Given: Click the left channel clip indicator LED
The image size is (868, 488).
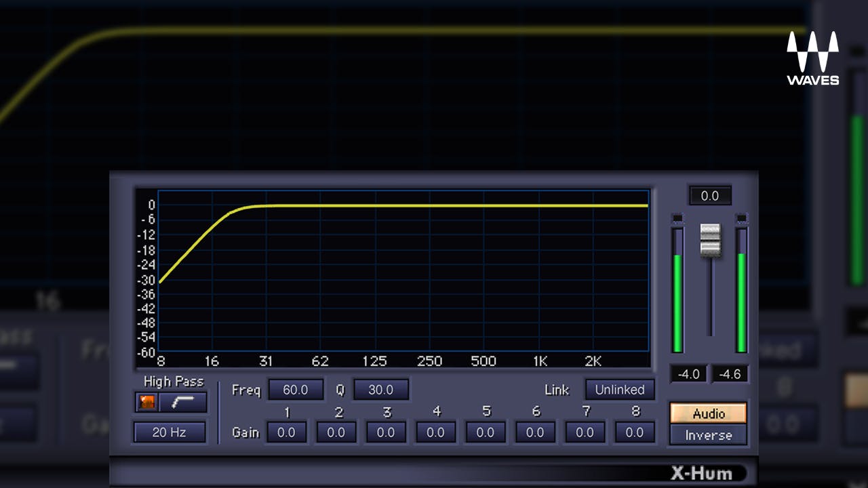Looking at the screenshot, I should (677, 218).
